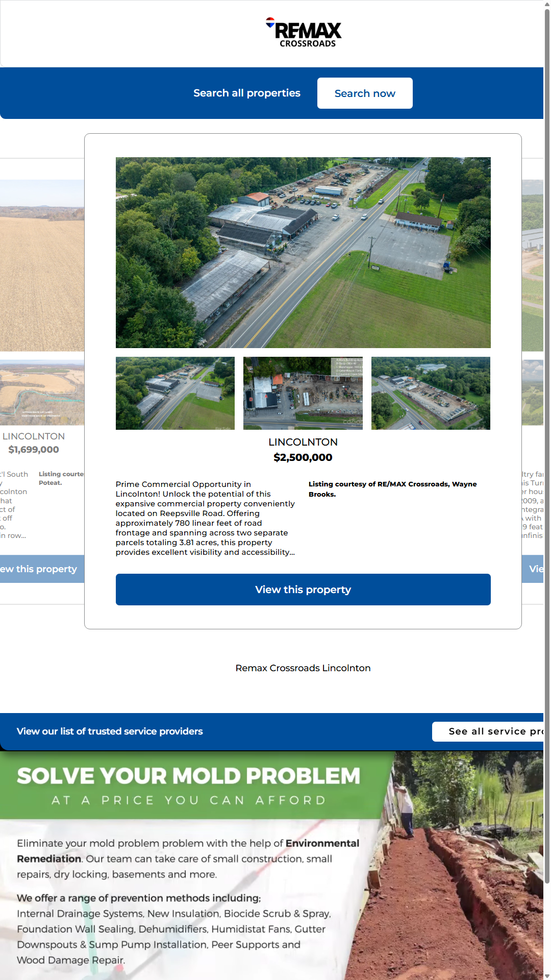This screenshot has width=551, height=980.
Task: Open the large aerial property photo
Action: [x=303, y=253]
